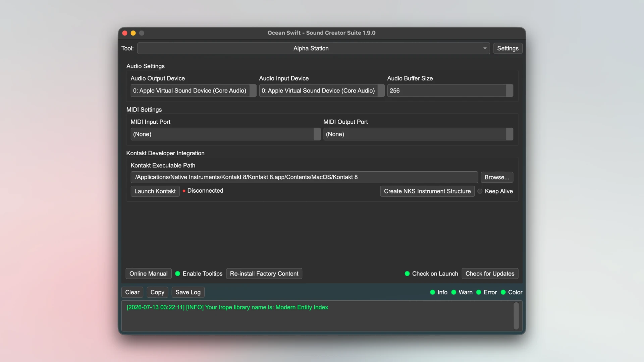Click Create NKS Instrument Structure
Viewport: 644px width, 362px height.
(x=427, y=191)
